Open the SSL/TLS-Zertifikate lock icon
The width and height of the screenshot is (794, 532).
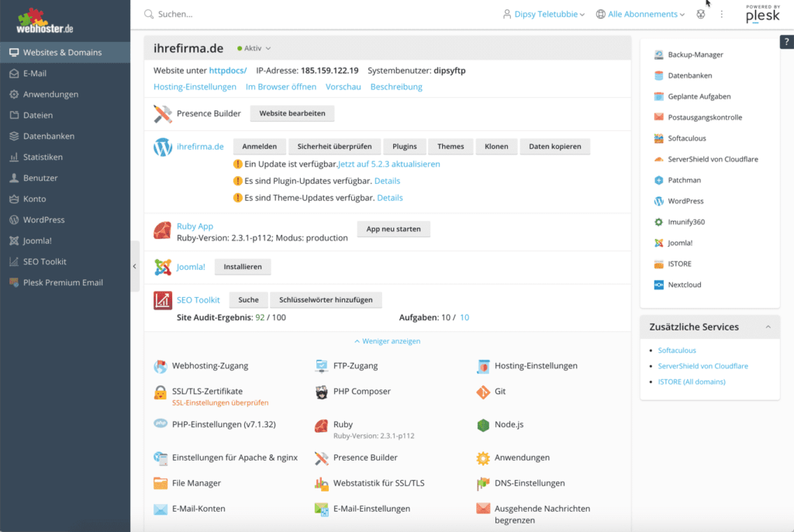pyautogui.click(x=161, y=392)
